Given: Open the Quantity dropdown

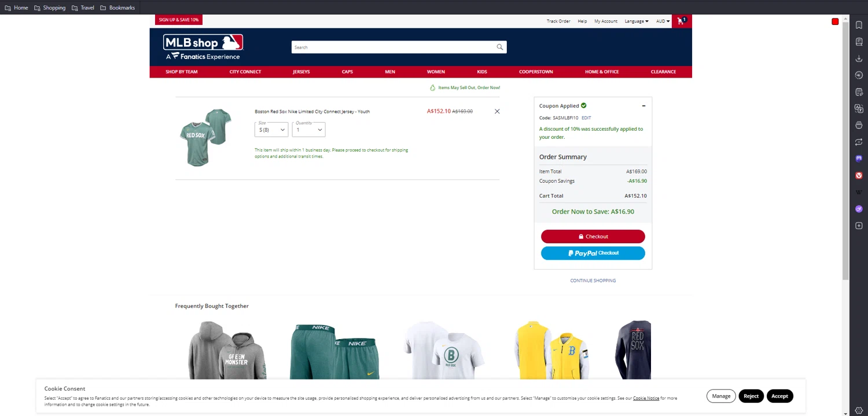Looking at the screenshot, I should pos(308,129).
